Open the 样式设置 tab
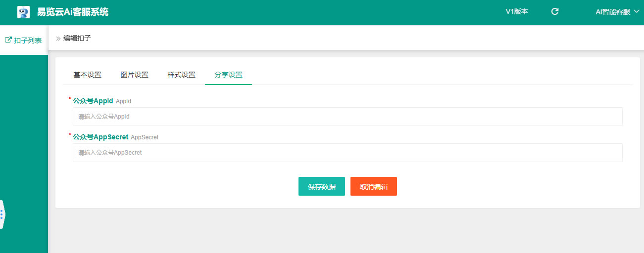The height and width of the screenshot is (253, 644). 182,75
